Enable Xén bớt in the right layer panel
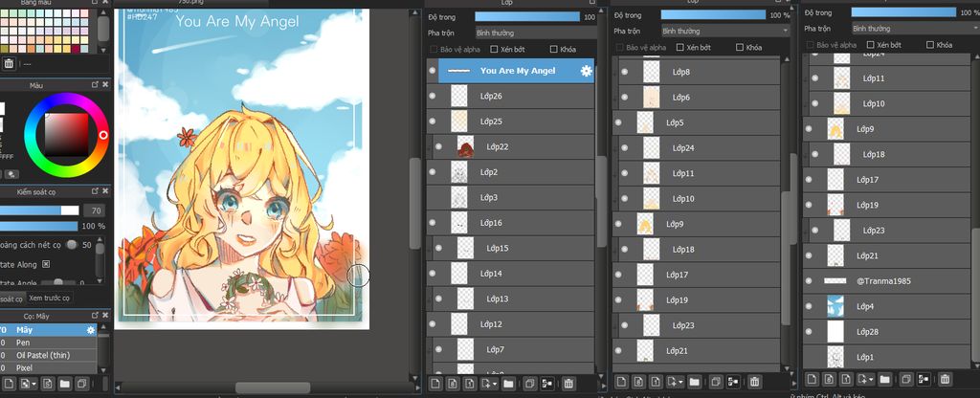This screenshot has height=398, width=980. [x=871, y=45]
